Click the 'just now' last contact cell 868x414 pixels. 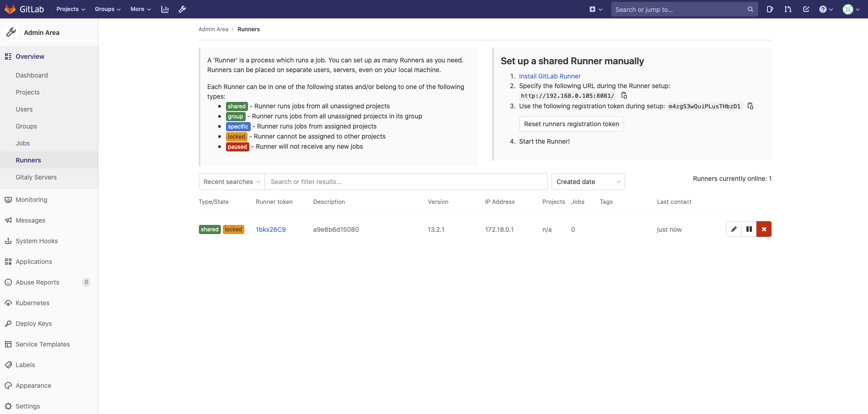(669, 229)
